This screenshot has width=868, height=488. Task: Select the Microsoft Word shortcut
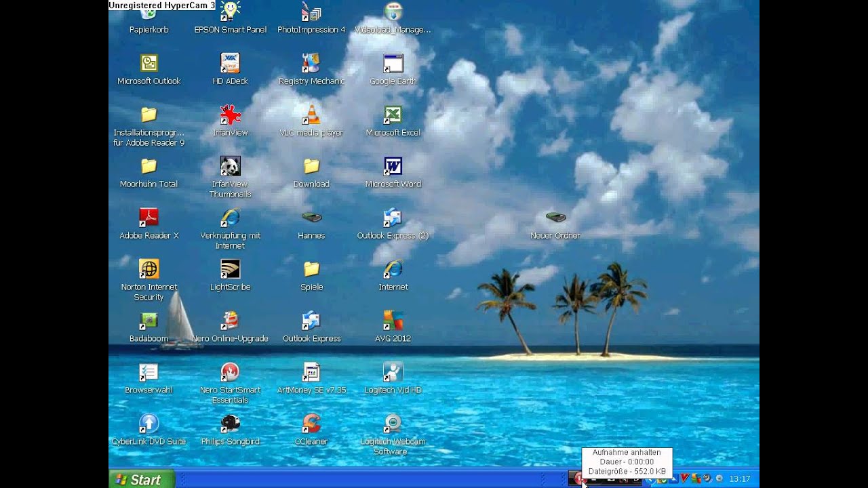point(393,166)
